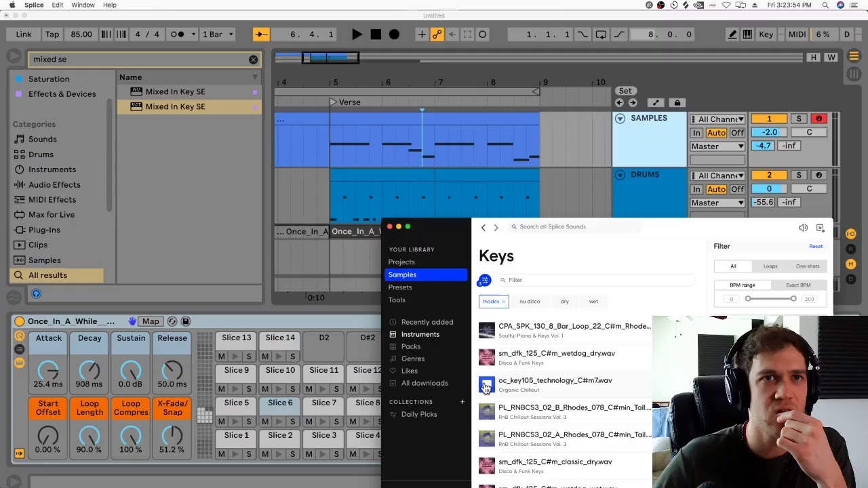Image resolution: width=868 pixels, height=488 pixels.
Task: Fold the SAMPLES track
Action: 620,119
